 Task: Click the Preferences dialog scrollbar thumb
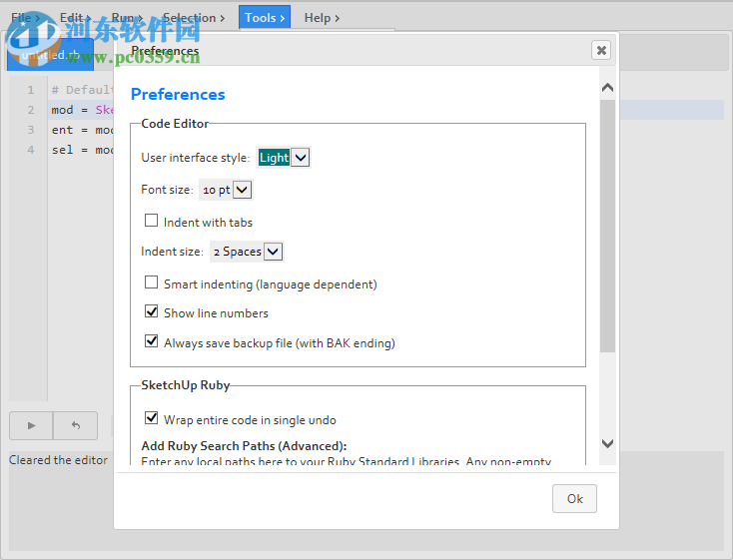click(607, 226)
